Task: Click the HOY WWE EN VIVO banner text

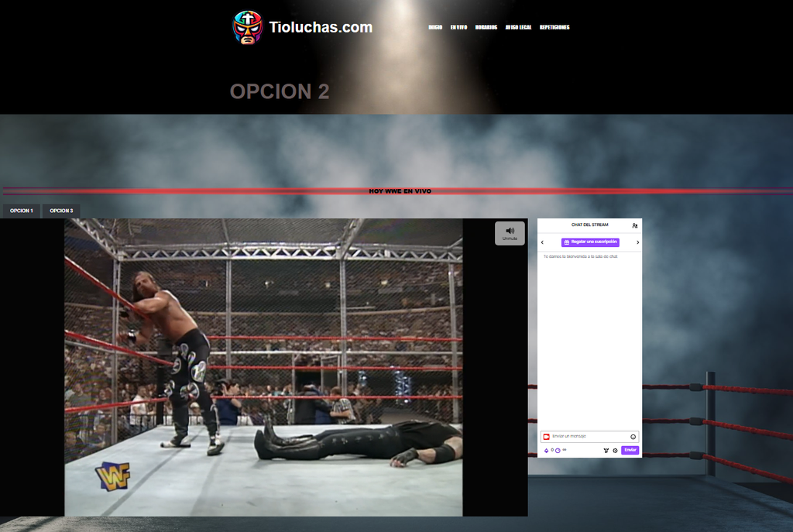Action: click(400, 191)
